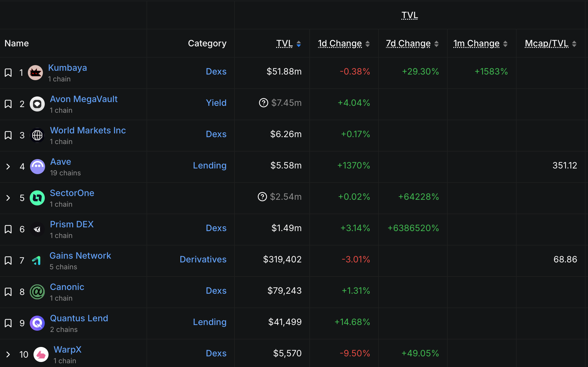Image resolution: width=588 pixels, height=367 pixels.
Task: Click the Avon MegaVault logo
Action: pyautogui.click(x=37, y=104)
